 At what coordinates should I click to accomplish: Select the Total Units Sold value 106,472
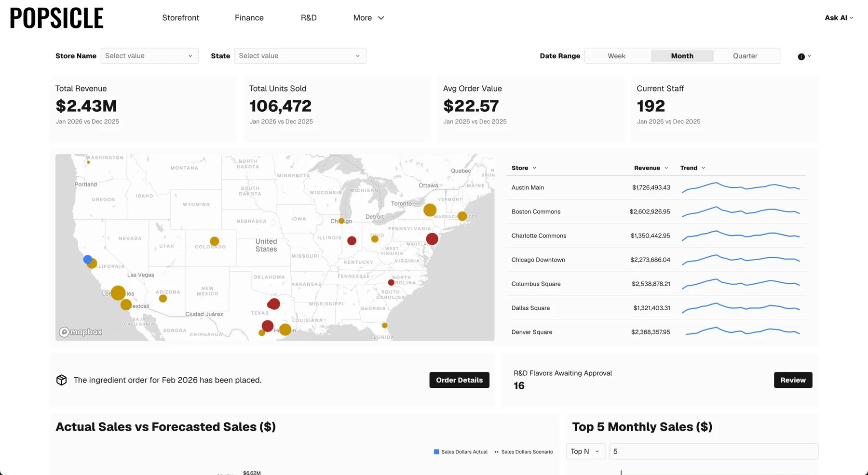(x=280, y=106)
